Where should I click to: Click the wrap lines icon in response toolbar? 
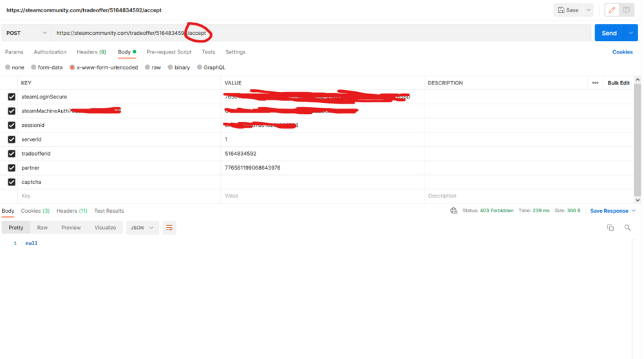[x=169, y=228]
